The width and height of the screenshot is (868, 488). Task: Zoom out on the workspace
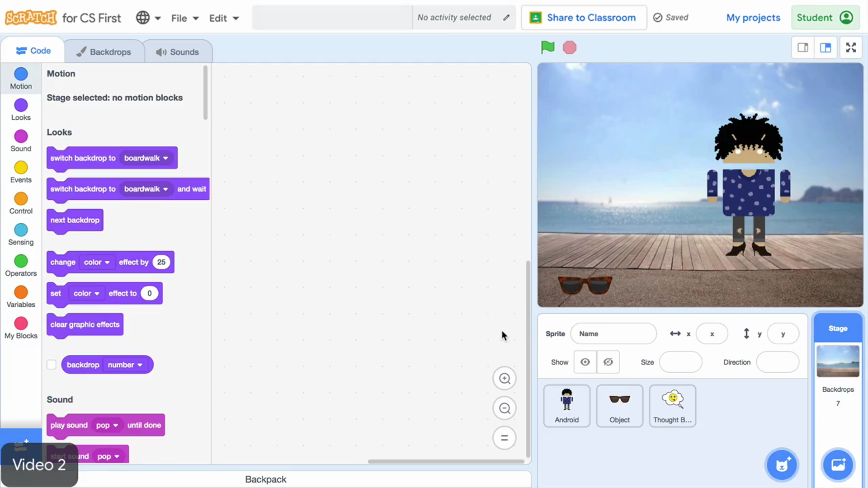click(x=505, y=408)
